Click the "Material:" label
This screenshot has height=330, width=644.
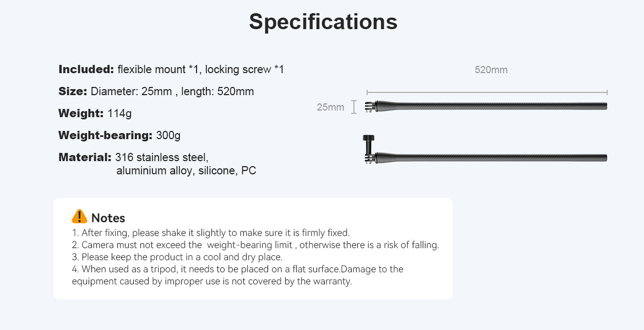tap(85, 157)
